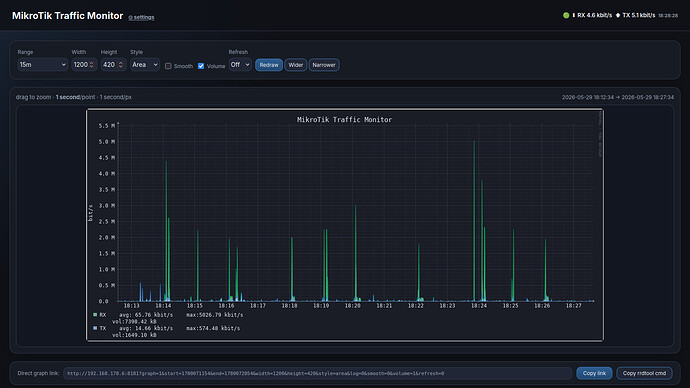Viewport: 690px width, 388px height.
Task: Click the 18:20 time axis label
Action: (352, 306)
